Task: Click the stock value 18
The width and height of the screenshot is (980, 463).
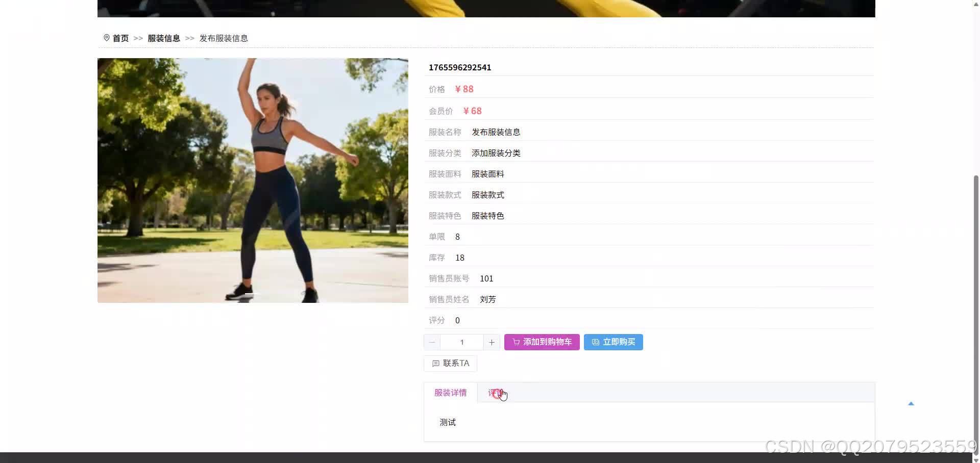Action: pyautogui.click(x=460, y=258)
